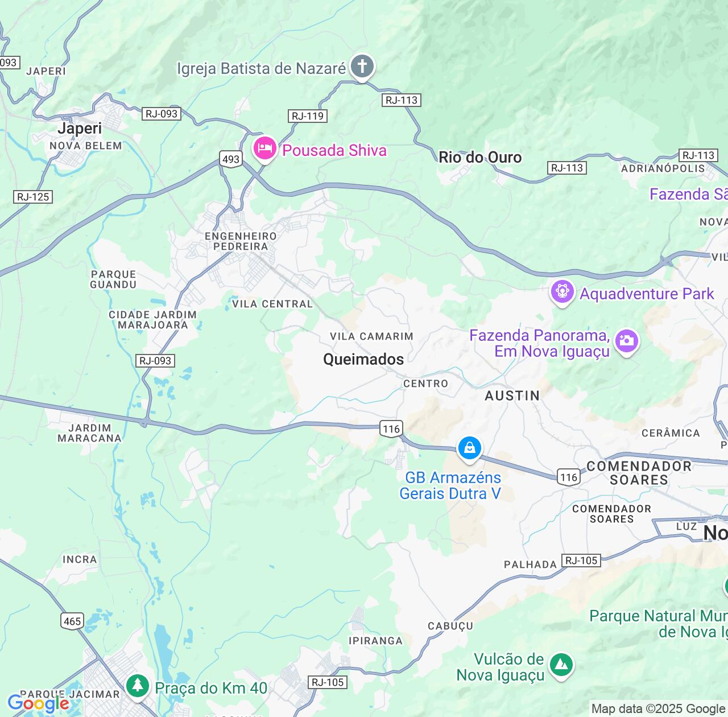Select the Vulcão de Nova Iguaçu mountain pin
The width and height of the screenshot is (728, 717).
pyautogui.click(x=561, y=665)
